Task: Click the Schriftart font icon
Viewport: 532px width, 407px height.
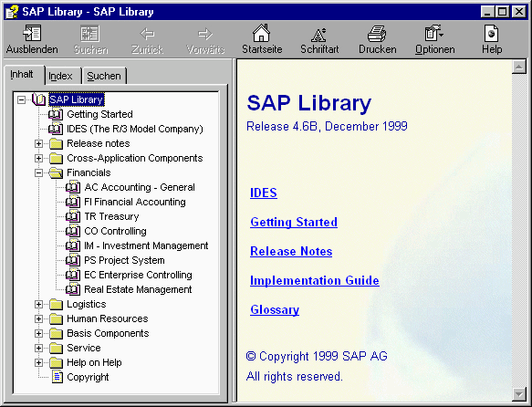Action: (318, 34)
